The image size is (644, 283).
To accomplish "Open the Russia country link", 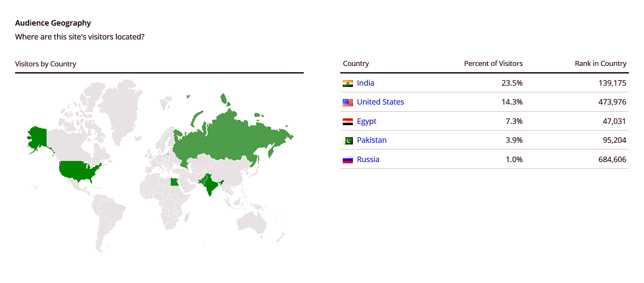I will click(x=368, y=160).
